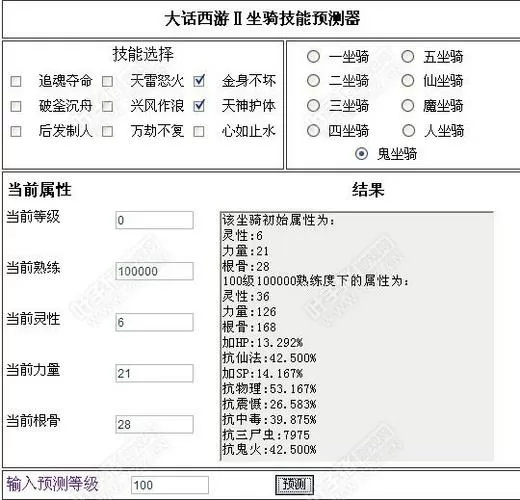The image size is (520, 500).
Task: Select the 五坐骑 radio button
Action: 408,56
